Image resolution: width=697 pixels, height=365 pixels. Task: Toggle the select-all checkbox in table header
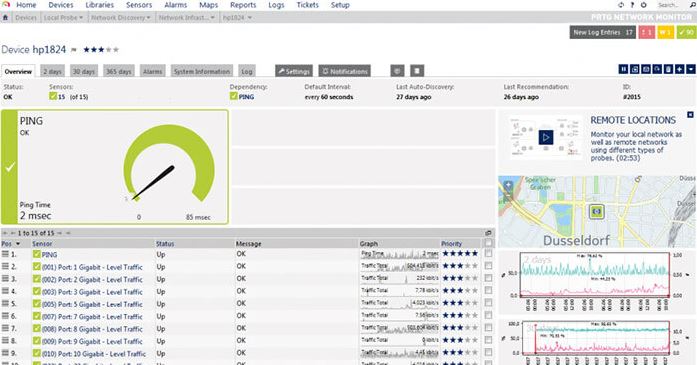point(488,243)
